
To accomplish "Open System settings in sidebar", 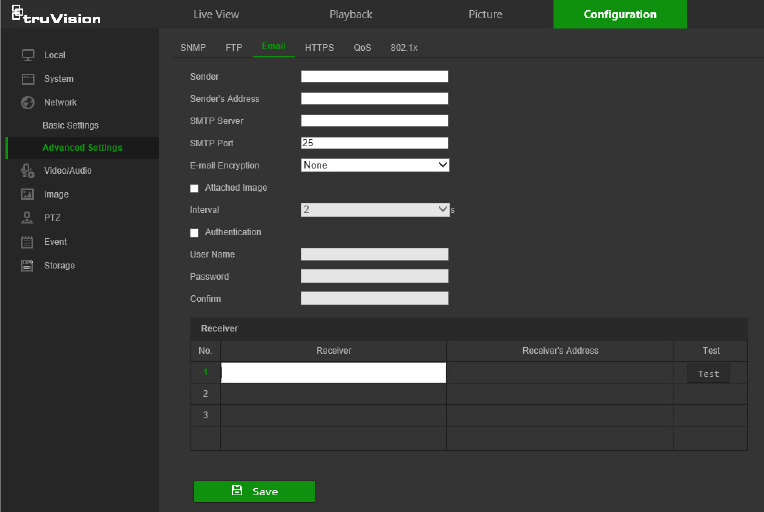I will coord(59,79).
